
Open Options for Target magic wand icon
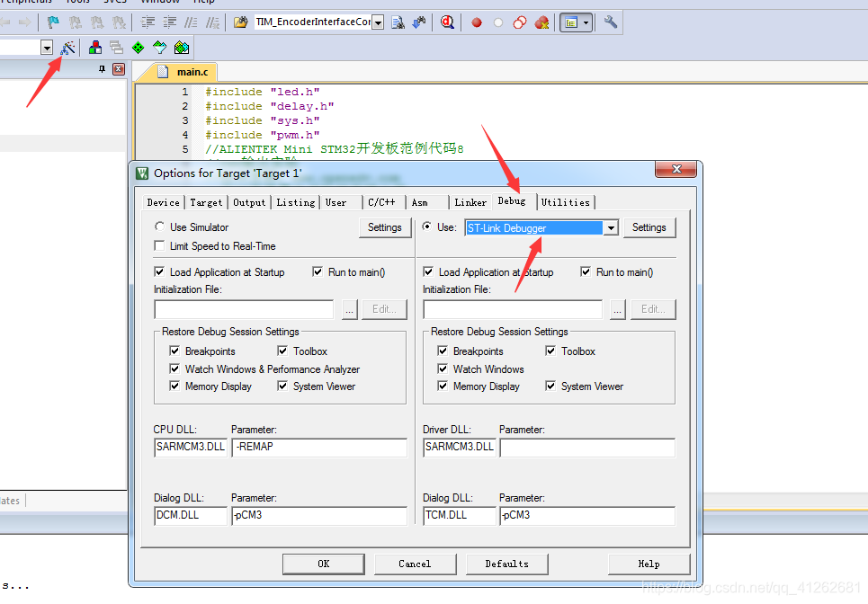(x=67, y=48)
